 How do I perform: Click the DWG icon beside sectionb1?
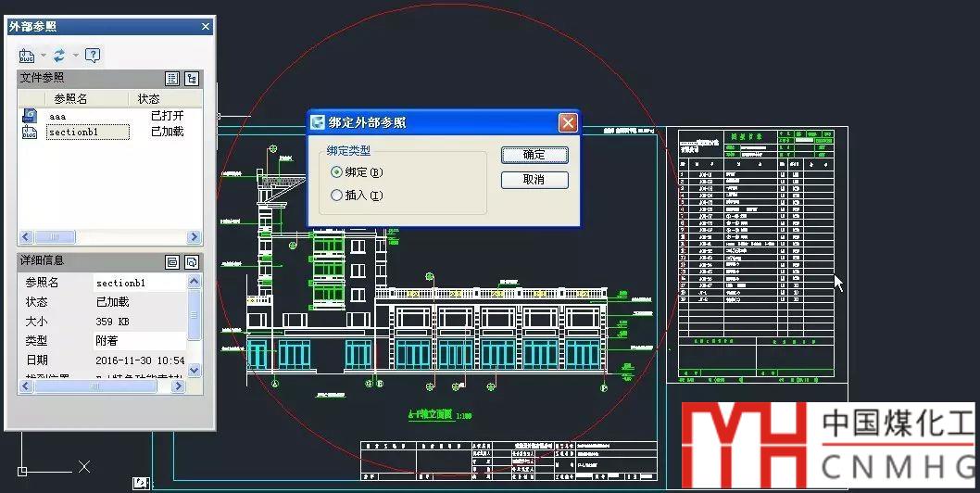tap(29, 133)
